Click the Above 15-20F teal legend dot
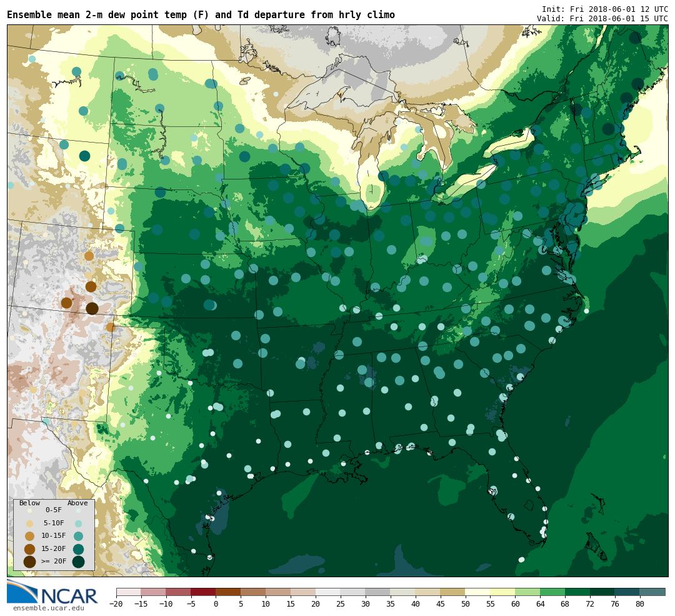This screenshot has height=616, width=675. click(78, 549)
